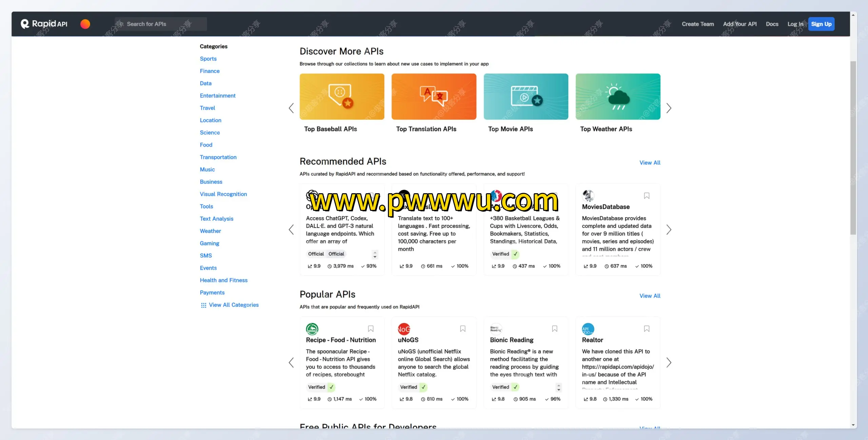Bookmark the Recipe - Food - Nutrition card

[x=371, y=328]
